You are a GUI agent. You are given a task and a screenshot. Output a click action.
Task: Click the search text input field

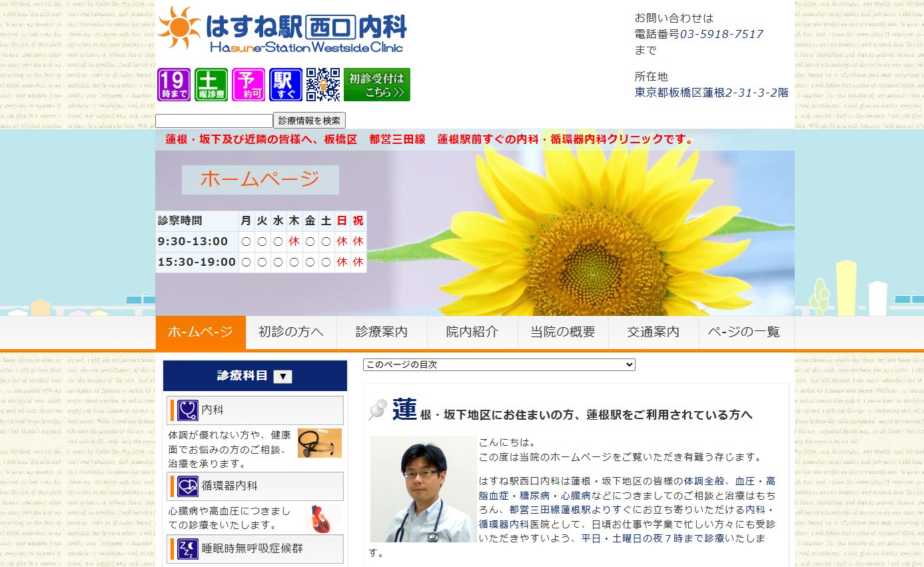tap(214, 121)
